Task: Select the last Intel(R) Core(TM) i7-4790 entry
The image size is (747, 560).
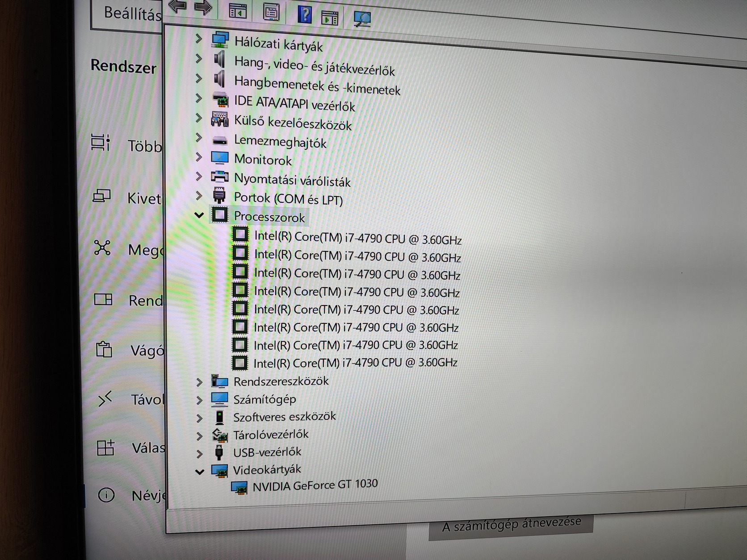Action: (355, 363)
